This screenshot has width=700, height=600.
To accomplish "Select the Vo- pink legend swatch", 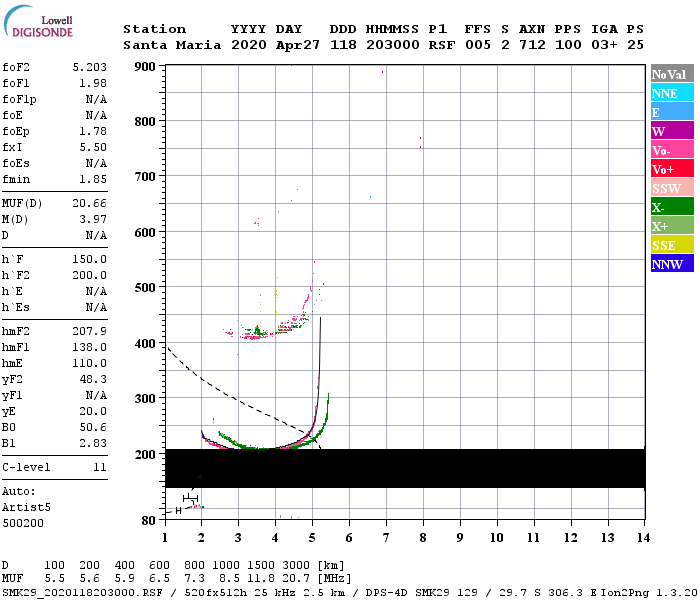I will click(x=672, y=150).
